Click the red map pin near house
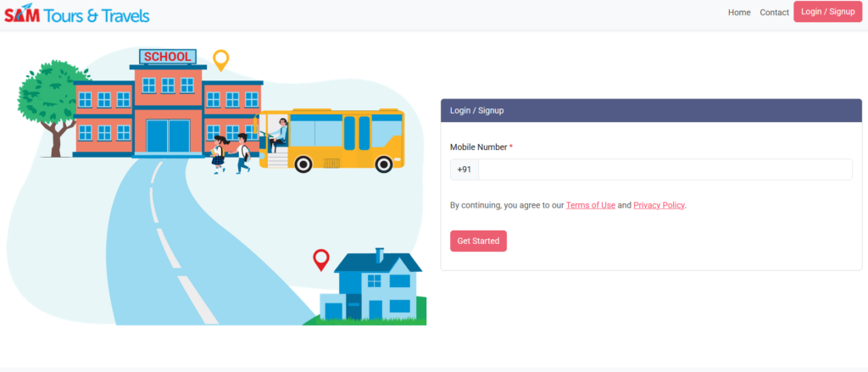The width and height of the screenshot is (868, 372). [x=321, y=260]
